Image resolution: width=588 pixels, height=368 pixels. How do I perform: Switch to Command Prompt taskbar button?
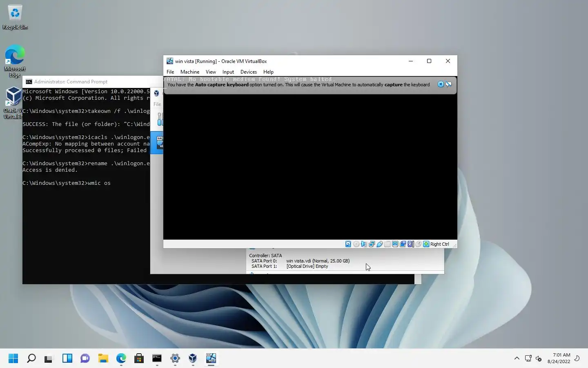coord(157,359)
